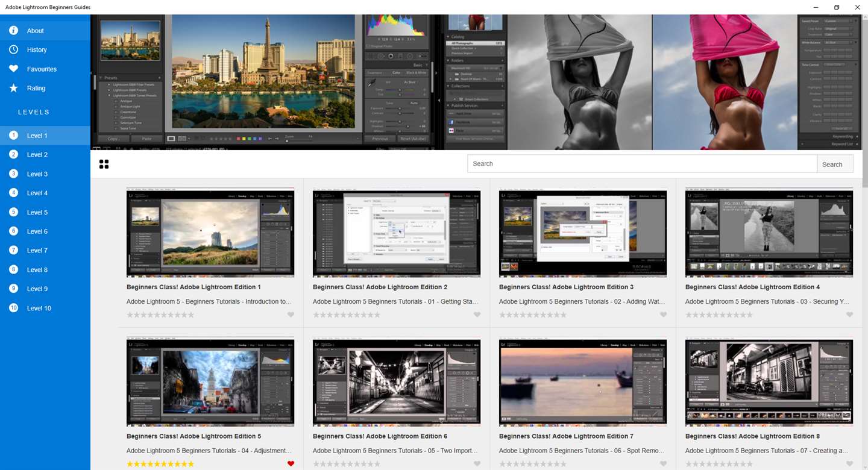The image size is (868, 470).
Task: Click the Search button
Action: click(x=835, y=164)
